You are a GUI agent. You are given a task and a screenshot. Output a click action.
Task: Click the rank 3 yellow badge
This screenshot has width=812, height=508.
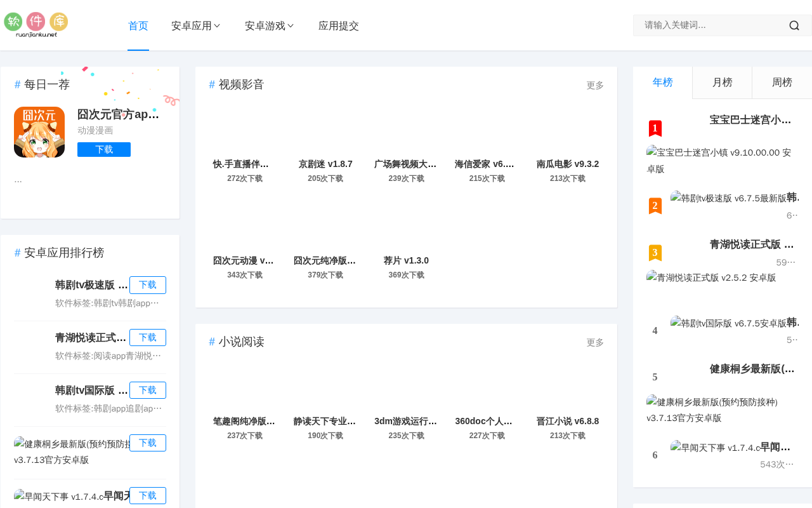tap(655, 253)
